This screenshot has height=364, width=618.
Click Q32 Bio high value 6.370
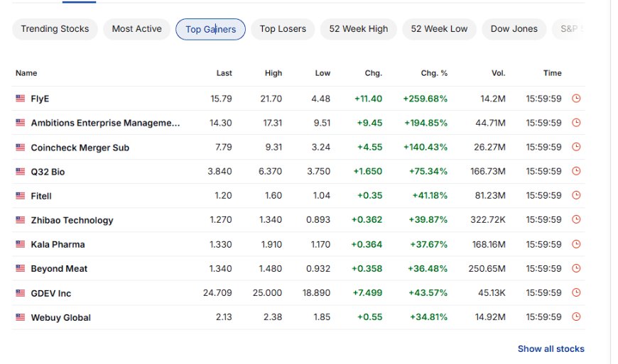(x=270, y=172)
